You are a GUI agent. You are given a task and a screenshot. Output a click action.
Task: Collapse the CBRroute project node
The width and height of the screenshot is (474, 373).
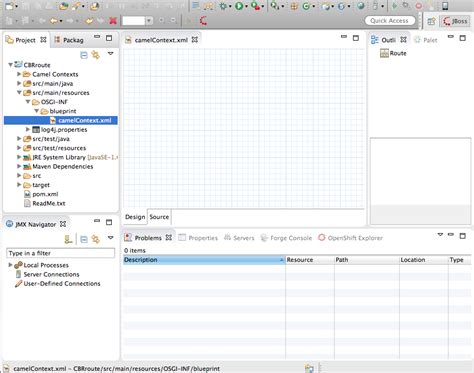(10, 65)
